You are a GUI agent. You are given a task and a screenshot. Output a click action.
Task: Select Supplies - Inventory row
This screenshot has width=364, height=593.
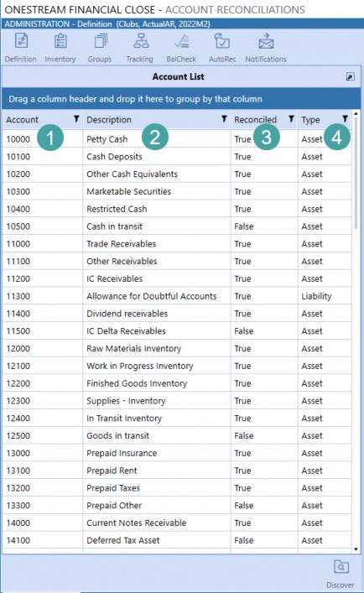[x=177, y=400]
